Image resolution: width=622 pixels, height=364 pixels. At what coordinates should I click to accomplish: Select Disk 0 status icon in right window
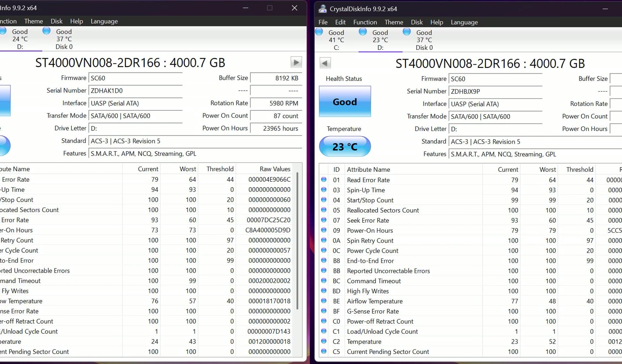(407, 32)
